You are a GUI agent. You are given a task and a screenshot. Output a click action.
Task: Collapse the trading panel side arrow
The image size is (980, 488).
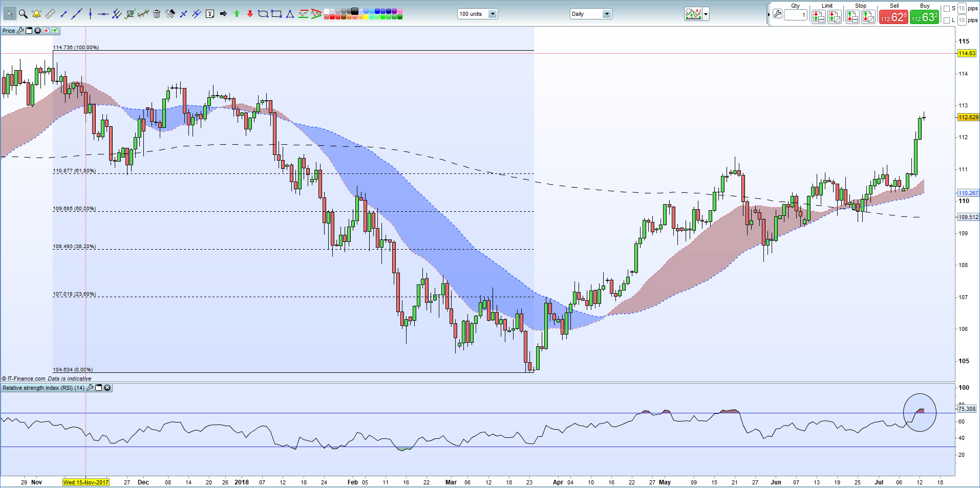(769, 14)
